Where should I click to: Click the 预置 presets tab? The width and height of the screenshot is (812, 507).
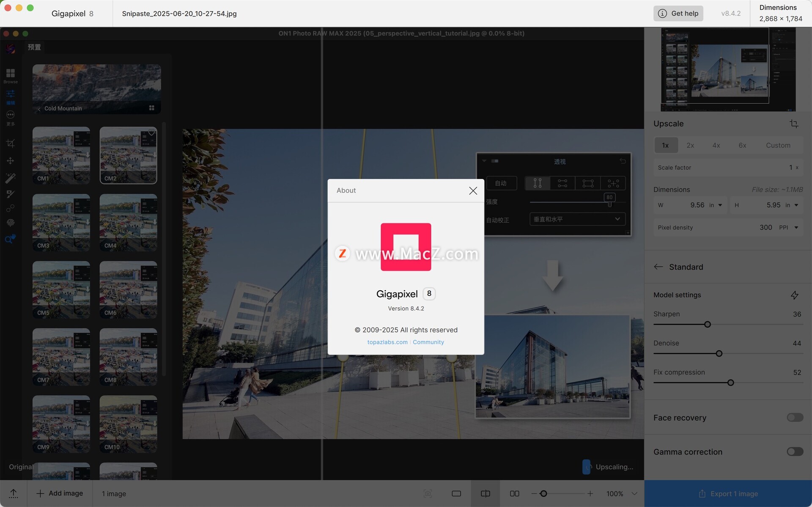pyautogui.click(x=34, y=47)
